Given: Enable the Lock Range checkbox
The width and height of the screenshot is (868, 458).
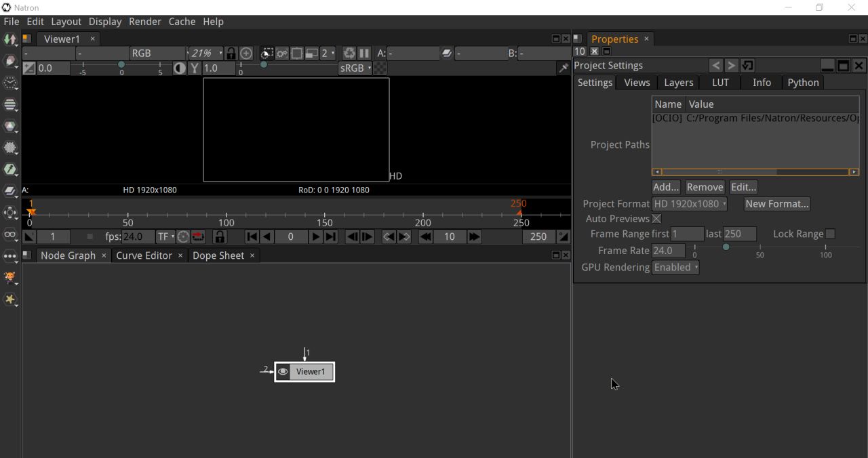Looking at the screenshot, I should coord(830,233).
